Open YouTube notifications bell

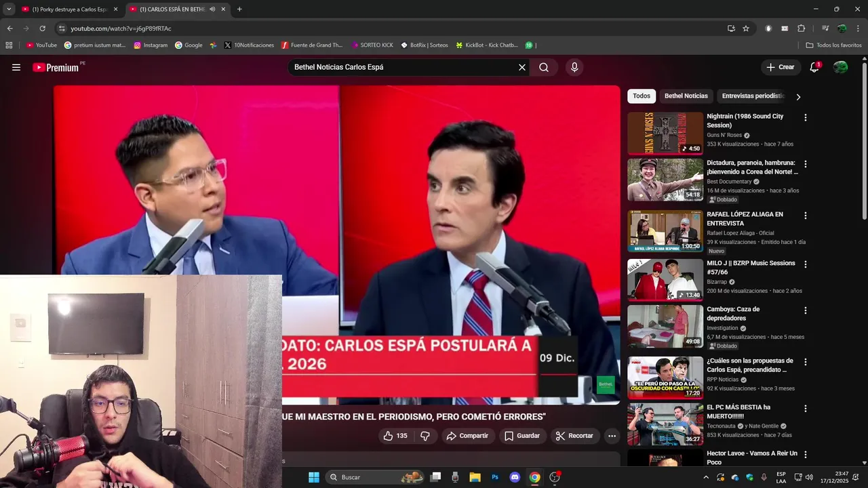814,67
